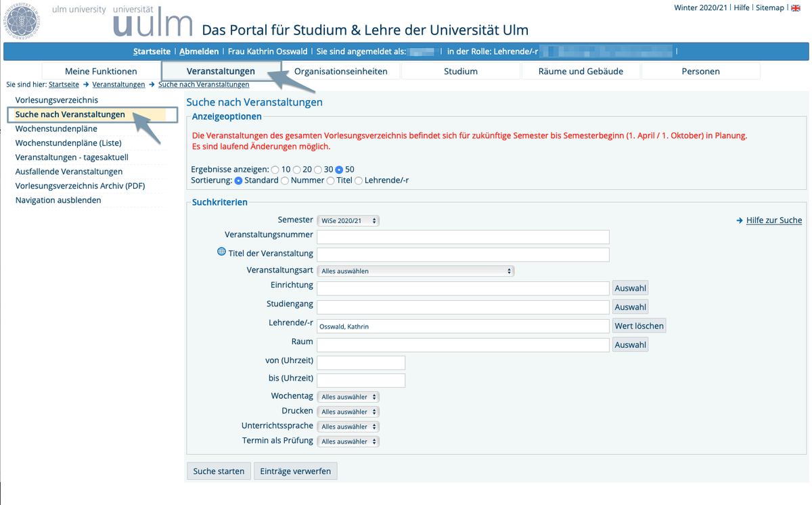Image resolution: width=812 pixels, height=505 pixels.
Task: Open the Drucken dropdown
Action: [348, 412]
